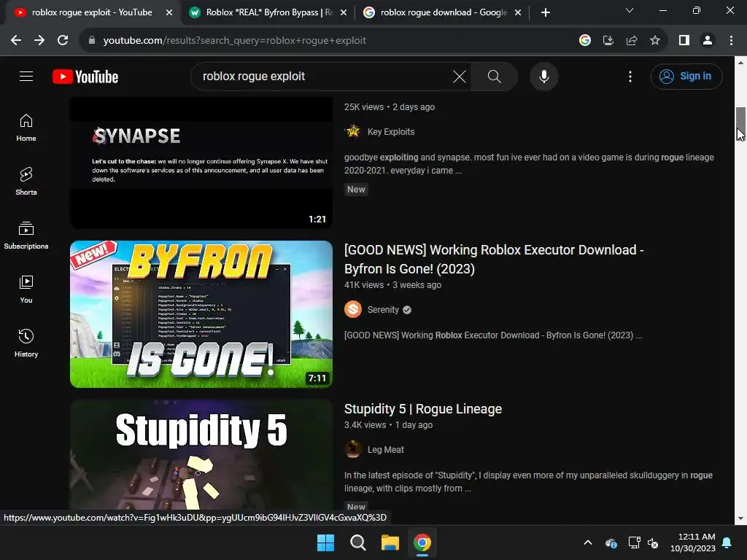
Task: Click the muted volume tray icon
Action: [x=653, y=542]
